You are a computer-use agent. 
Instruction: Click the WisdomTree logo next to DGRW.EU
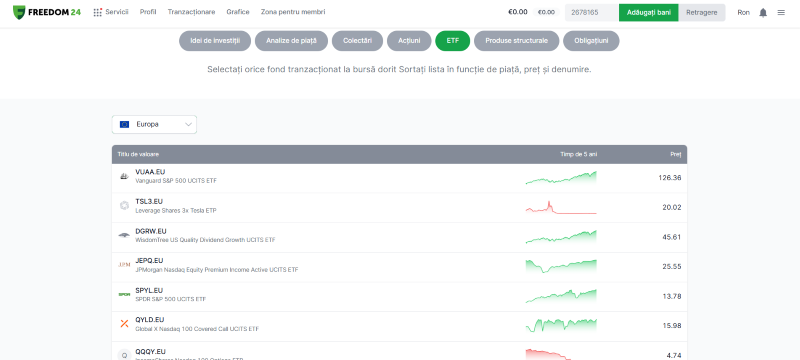124,235
